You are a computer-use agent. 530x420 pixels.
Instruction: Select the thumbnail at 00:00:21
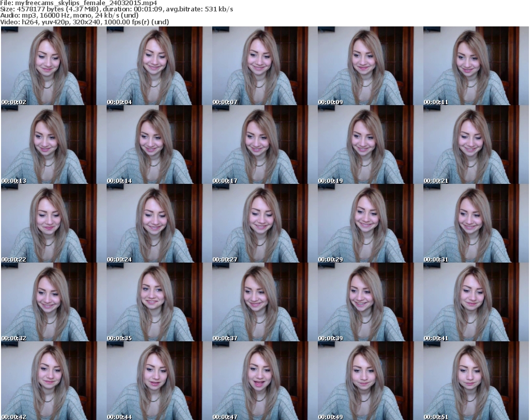point(476,144)
